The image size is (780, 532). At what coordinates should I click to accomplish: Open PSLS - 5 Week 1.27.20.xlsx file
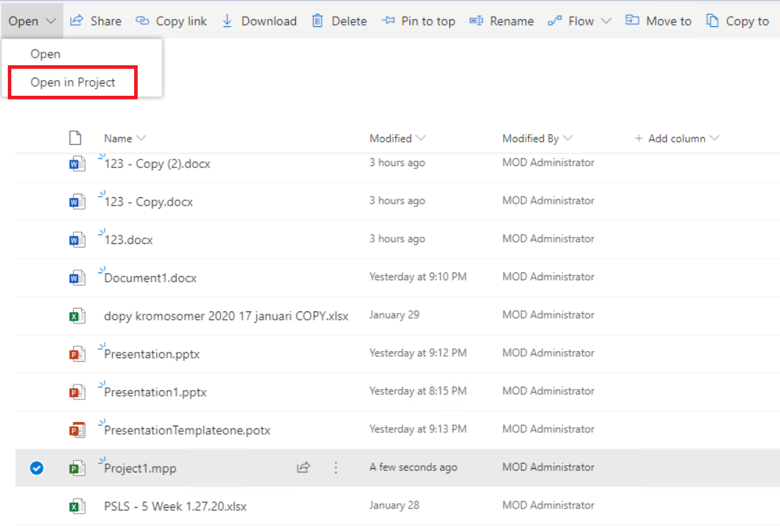(175, 506)
